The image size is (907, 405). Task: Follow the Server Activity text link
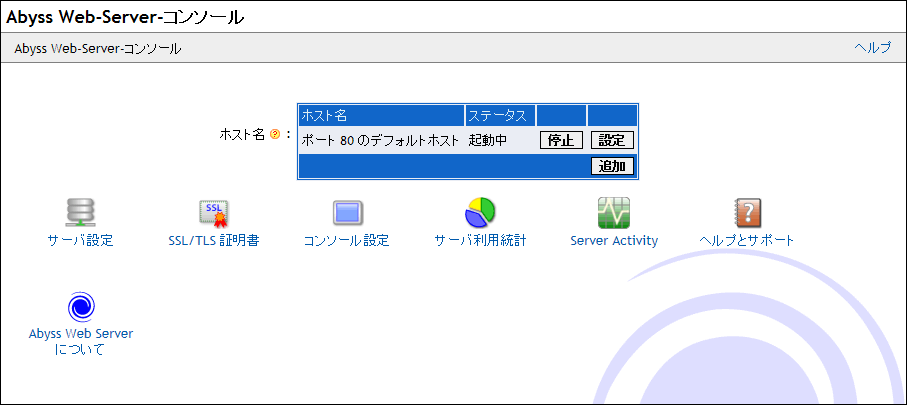point(614,241)
